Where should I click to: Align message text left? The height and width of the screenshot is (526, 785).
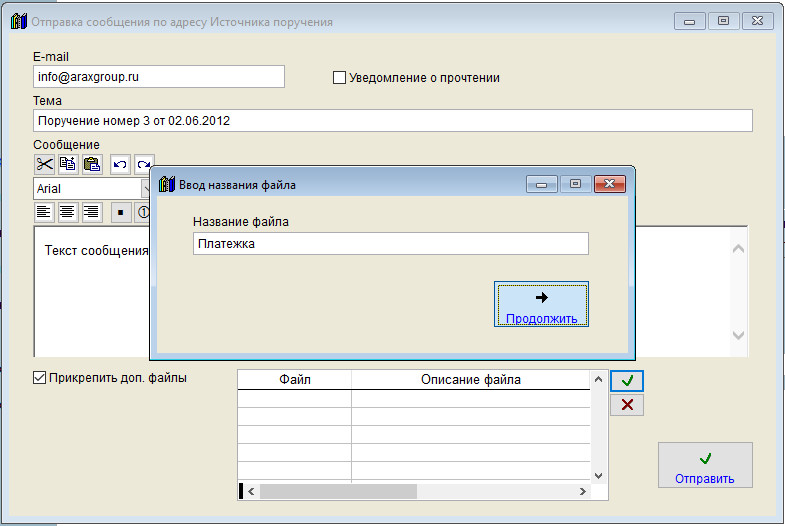44,212
